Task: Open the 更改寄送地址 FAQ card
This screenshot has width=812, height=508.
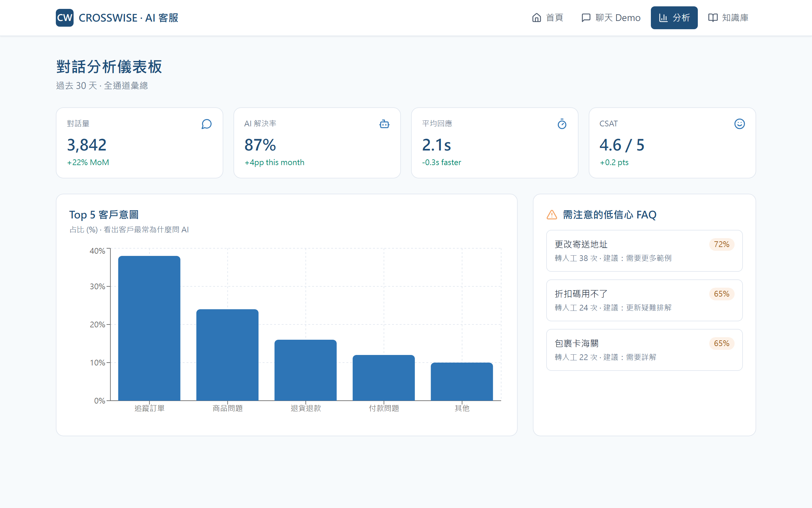Action: pos(644,251)
